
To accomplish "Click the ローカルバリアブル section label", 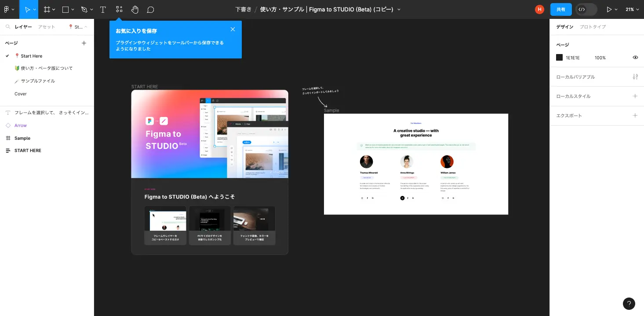I will (575, 77).
